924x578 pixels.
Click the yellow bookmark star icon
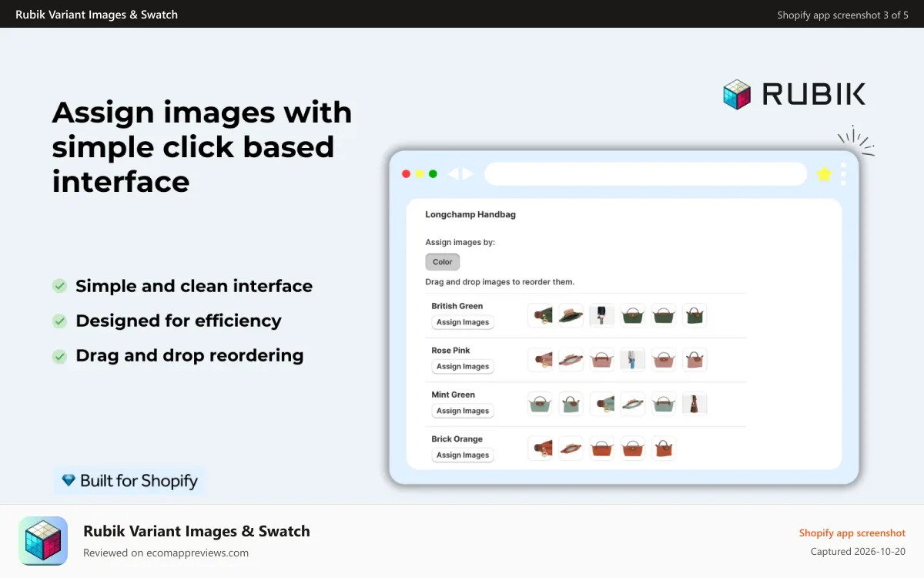[824, 174]
